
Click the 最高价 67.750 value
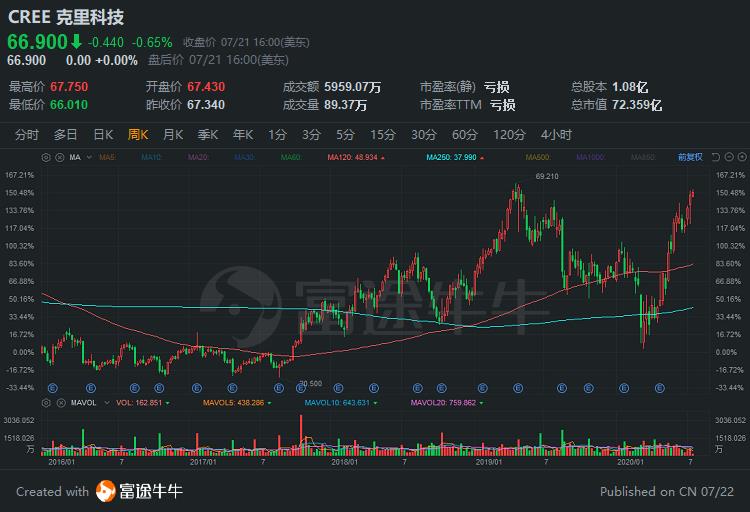(69, 87)
